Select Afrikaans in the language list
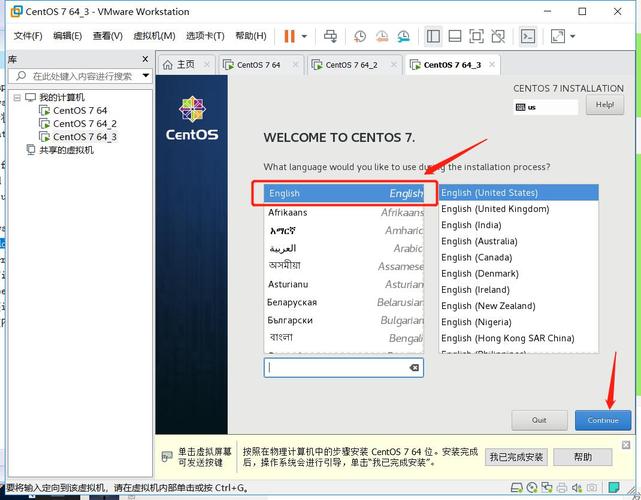This screenshot has height=500, width=641. [344, 212]
